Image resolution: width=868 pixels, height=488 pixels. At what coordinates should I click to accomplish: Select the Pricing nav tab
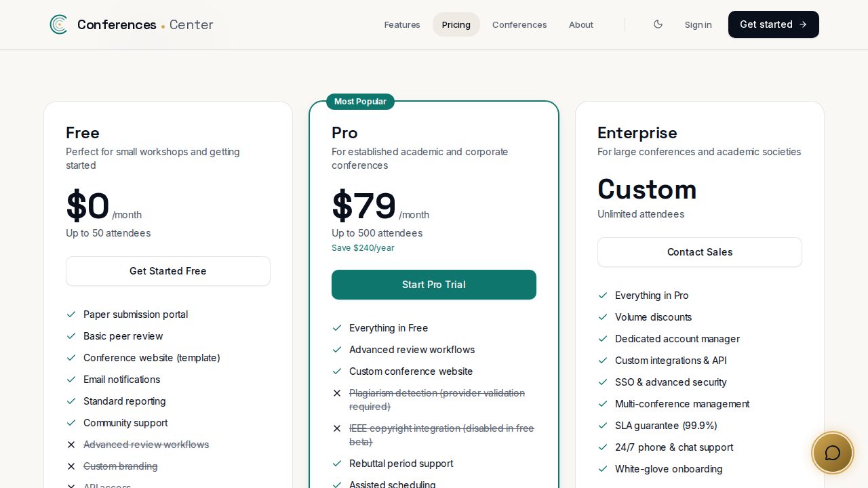coord(456,24)
